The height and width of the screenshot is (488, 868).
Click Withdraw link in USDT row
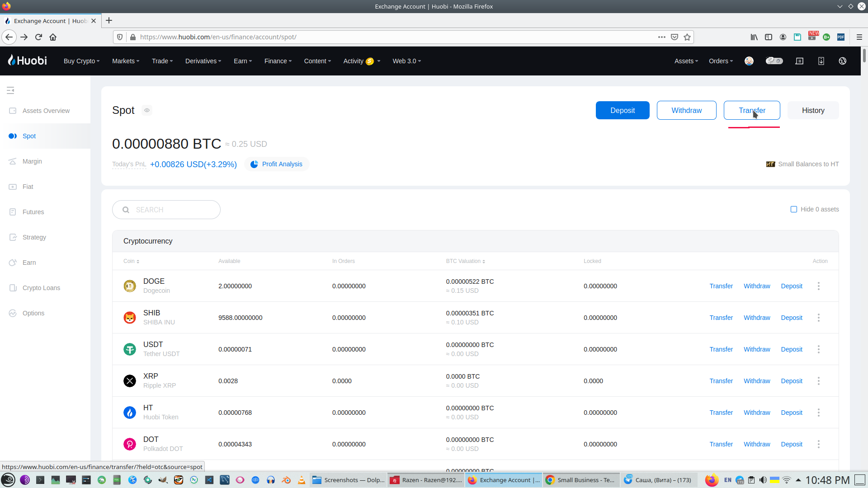coord(757,349)
